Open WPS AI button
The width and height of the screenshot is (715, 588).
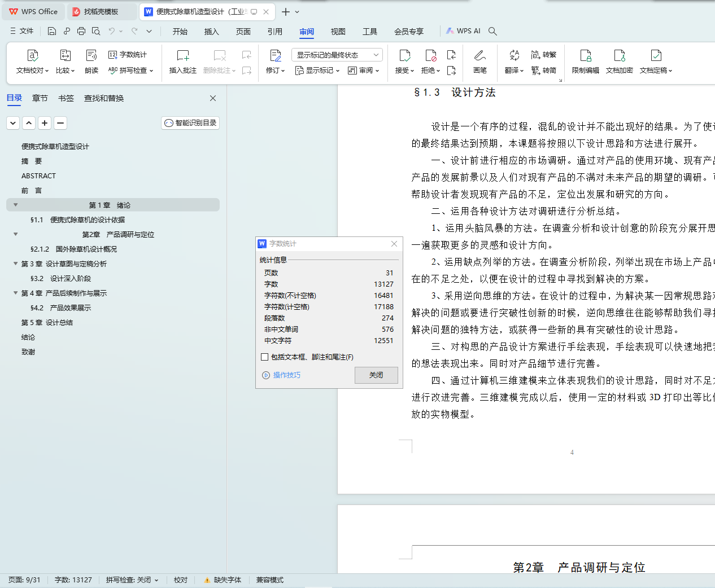[463, 31]
